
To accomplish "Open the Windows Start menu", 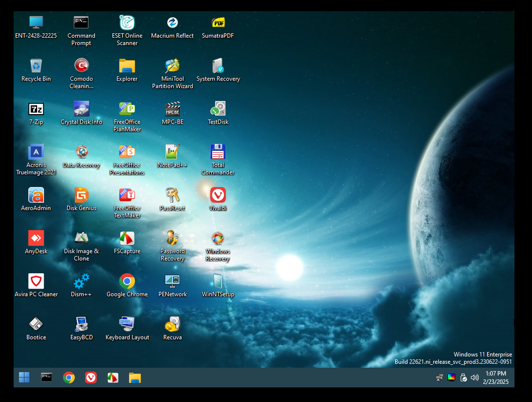I will coord(24,377).
